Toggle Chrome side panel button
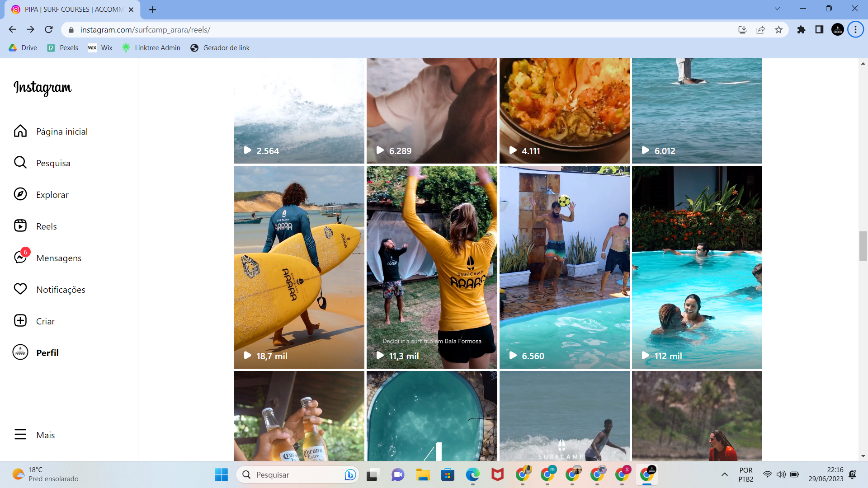868x488 pixels. (x=819, y=30)
